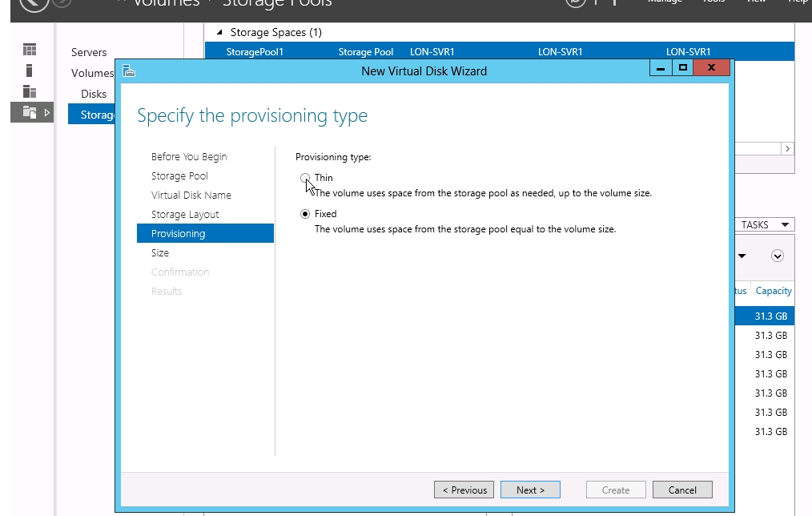
Task: Click the Local Server sidebar icon
Action: tap(30, 71)
